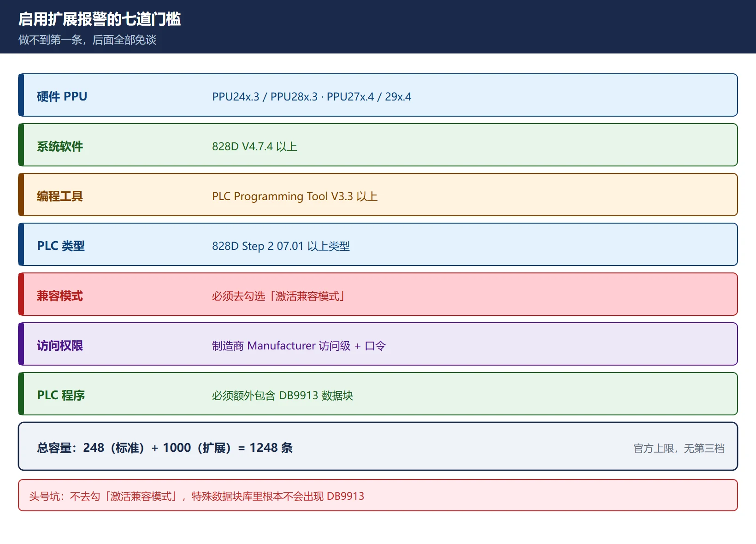Viewport: 756px width, 544px height.
Task: Select the value 828D Step 2 07.01 以上类型
Action: pyautogui.click(x=281, y=246)
